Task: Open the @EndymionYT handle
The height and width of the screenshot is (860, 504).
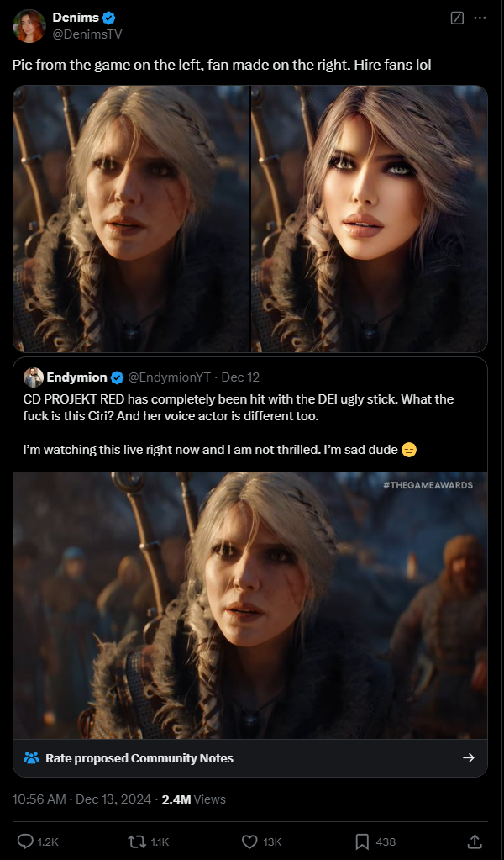Action: [169, 377]
